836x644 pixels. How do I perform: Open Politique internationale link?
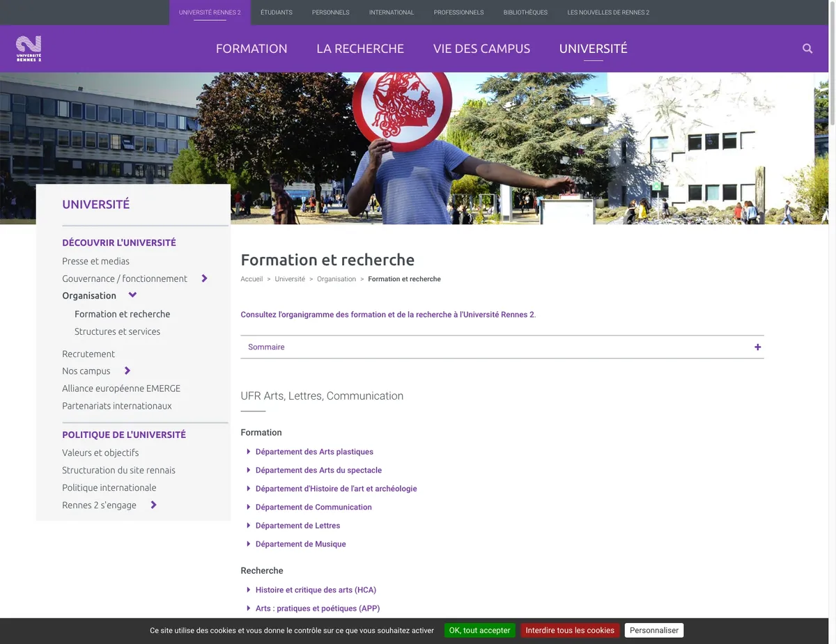(109, 487)
